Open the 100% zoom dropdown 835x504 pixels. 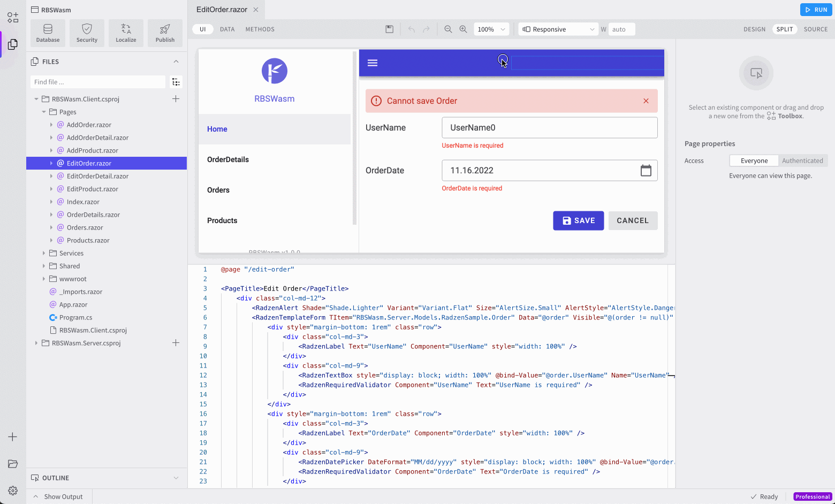(491, 29)
